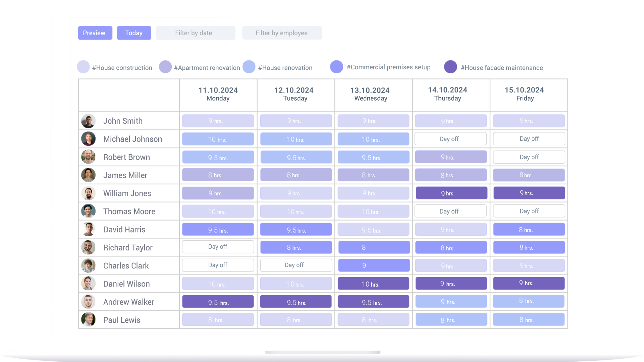The height and width of the screenshot is (362, 644).
Task: Select the 14.10.2024 Thursday column header
Action: [x=447, y=94]
